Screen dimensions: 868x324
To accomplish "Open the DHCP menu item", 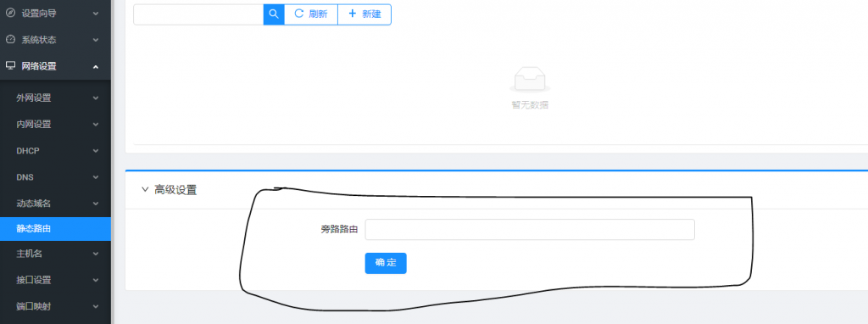I will pyautogui.click(x=55, y=151).
